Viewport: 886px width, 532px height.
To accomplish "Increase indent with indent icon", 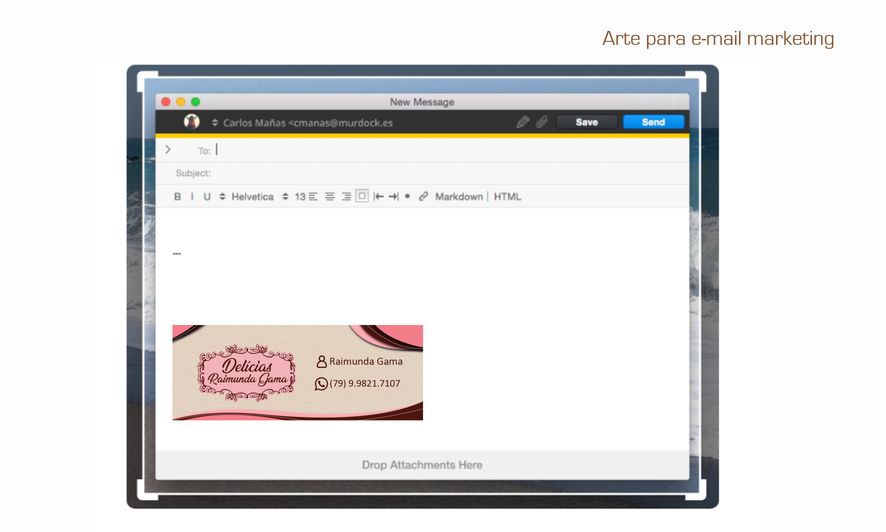I will coord(393,197).
